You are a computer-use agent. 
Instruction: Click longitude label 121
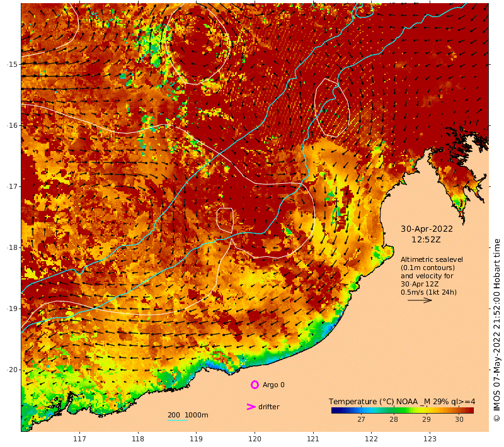tap(313, 439)
